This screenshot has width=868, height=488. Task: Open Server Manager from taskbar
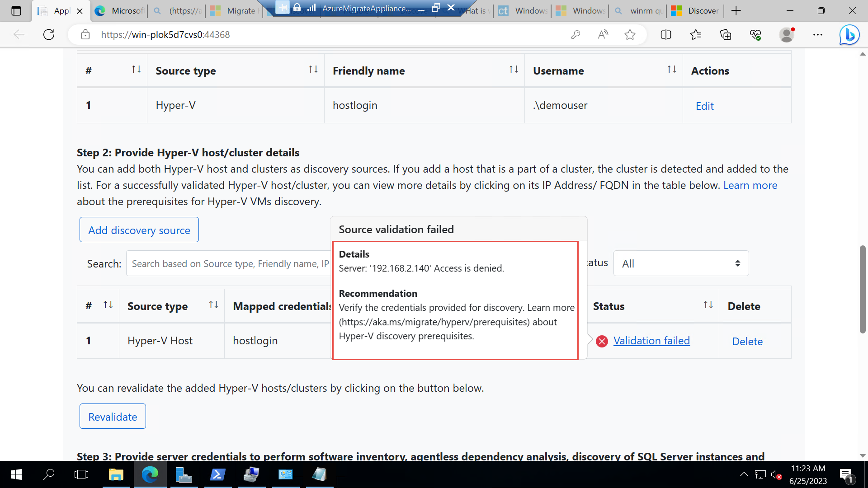click(184, 474)
